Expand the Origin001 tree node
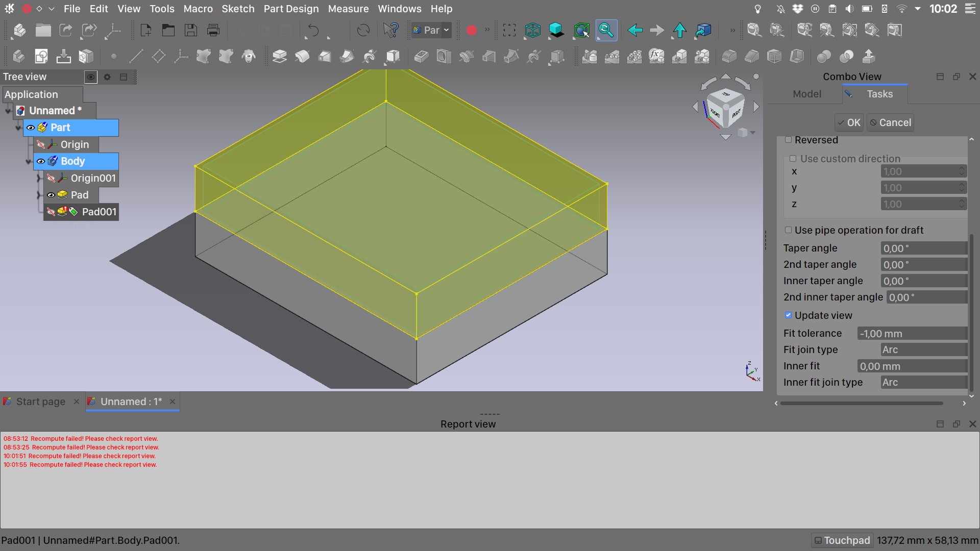The width and height of the screenshot is (980, 551). [40, 178]
